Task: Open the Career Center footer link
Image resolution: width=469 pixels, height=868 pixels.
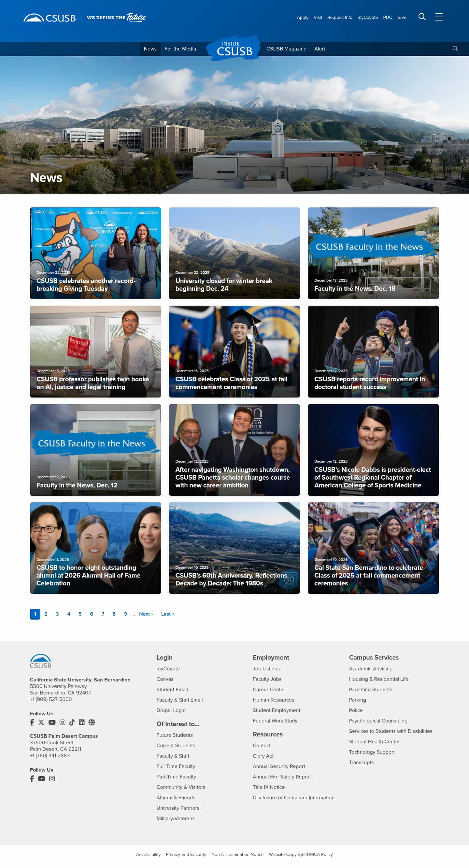Action: [x=269, y=689]
